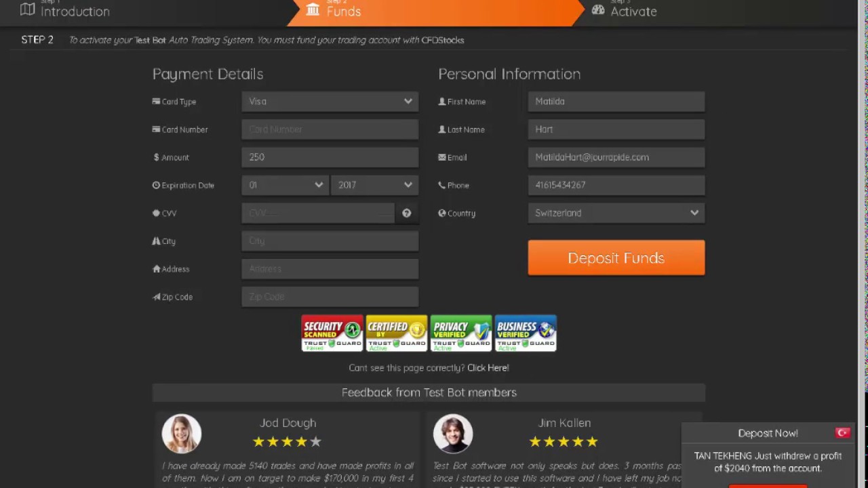
Task: Open the expiration month dropdown
Action: coord(285,185)
